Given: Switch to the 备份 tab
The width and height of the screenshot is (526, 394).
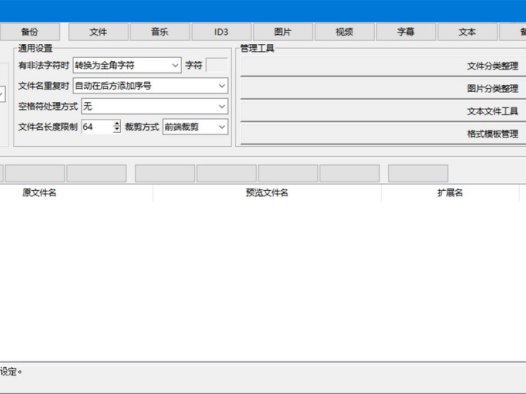Looking at the screenshot, I should click(30, 32).
